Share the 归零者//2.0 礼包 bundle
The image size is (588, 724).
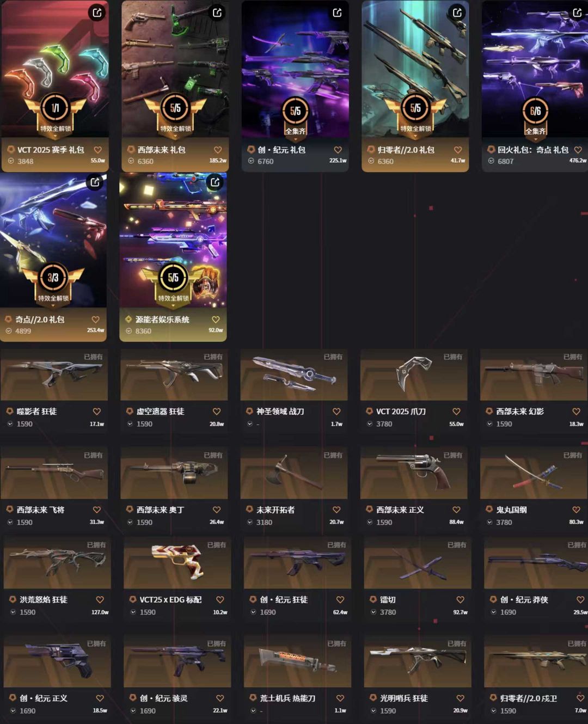457,13
